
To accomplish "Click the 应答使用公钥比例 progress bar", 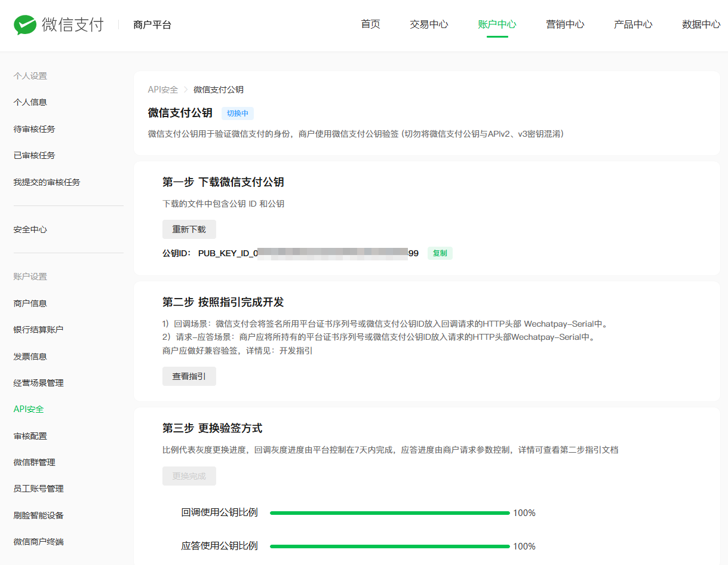I will (x=390, y=546).
